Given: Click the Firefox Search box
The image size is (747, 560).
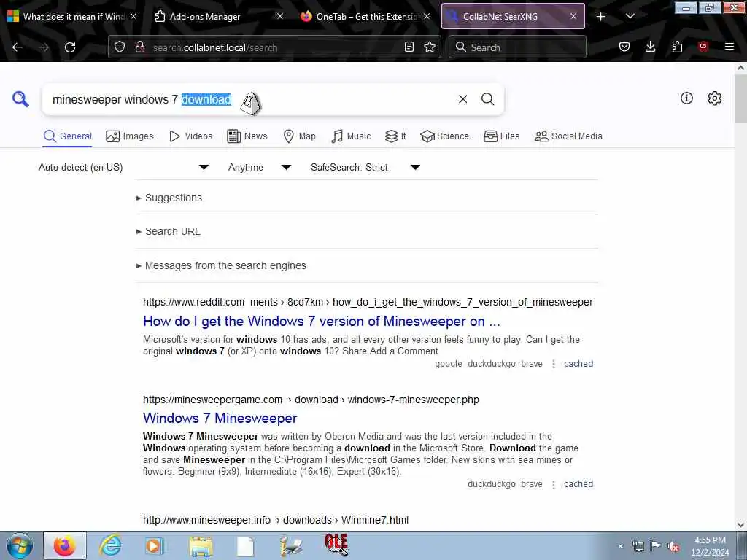Looking at the screenshot, I should pos(517,47).
